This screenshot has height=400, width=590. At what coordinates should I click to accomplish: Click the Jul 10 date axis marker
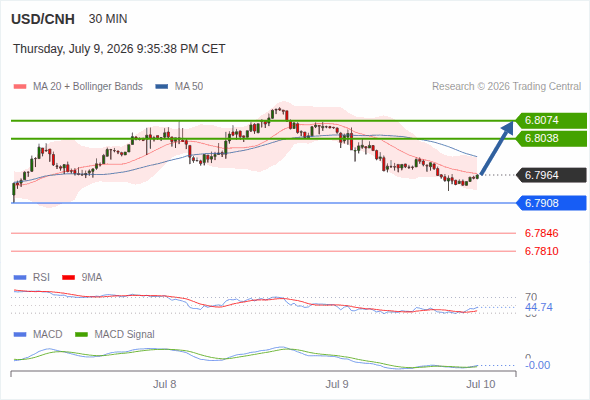tap(481, 384)
